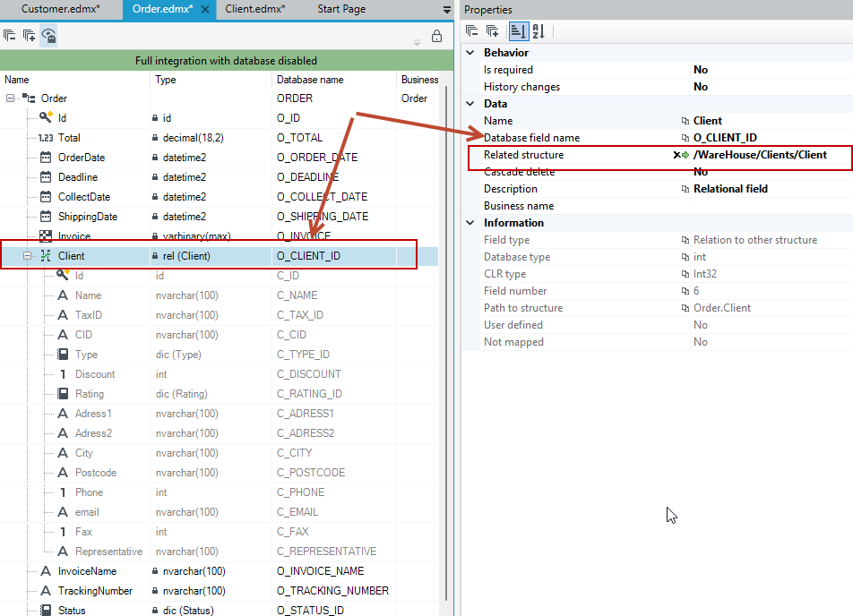Switch Properties to alphabetical sort
Image resolution: width=853 pixels, height=616 pixels.
click(539, 31)
